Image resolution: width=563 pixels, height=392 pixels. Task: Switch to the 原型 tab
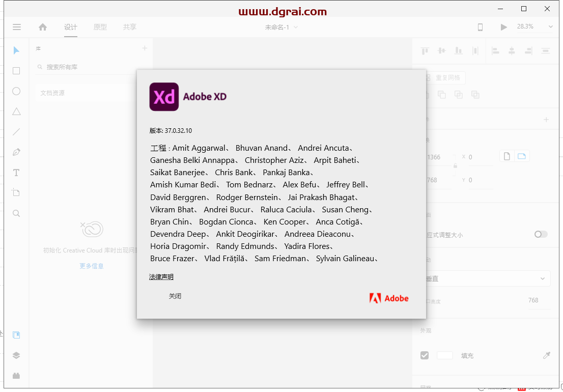point(100,27)
